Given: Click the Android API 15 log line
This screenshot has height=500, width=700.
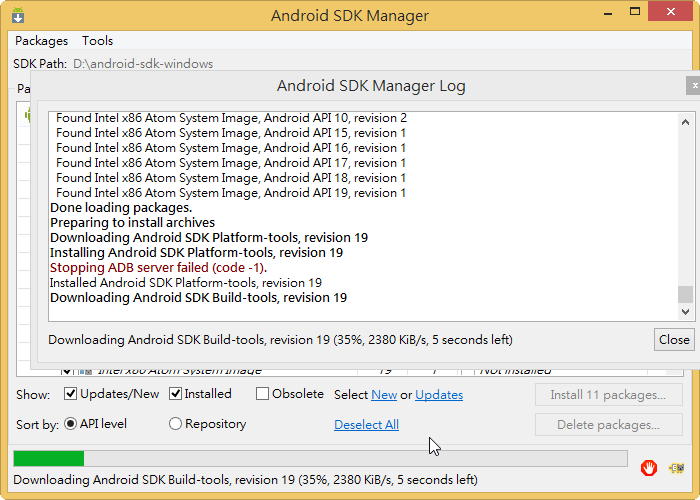Looking at the screenshot, I should click(231, 133).
